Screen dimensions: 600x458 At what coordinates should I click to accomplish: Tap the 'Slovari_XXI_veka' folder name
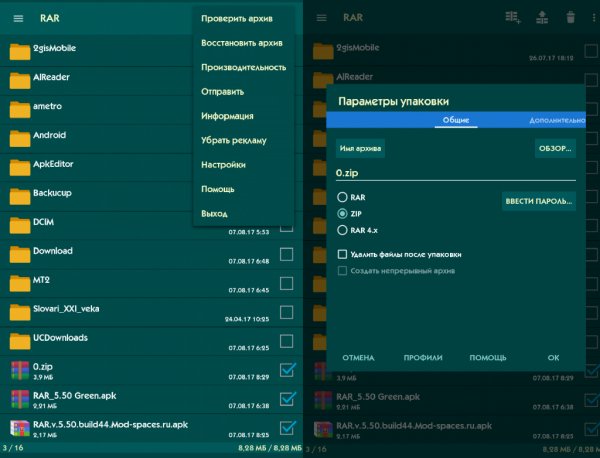[x=66, y=309]
